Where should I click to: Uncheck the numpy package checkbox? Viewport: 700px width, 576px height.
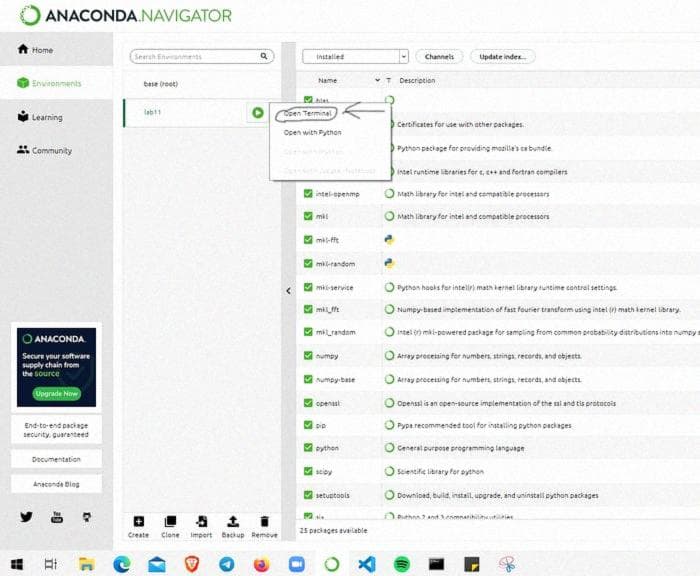click(x=308, y=355)
